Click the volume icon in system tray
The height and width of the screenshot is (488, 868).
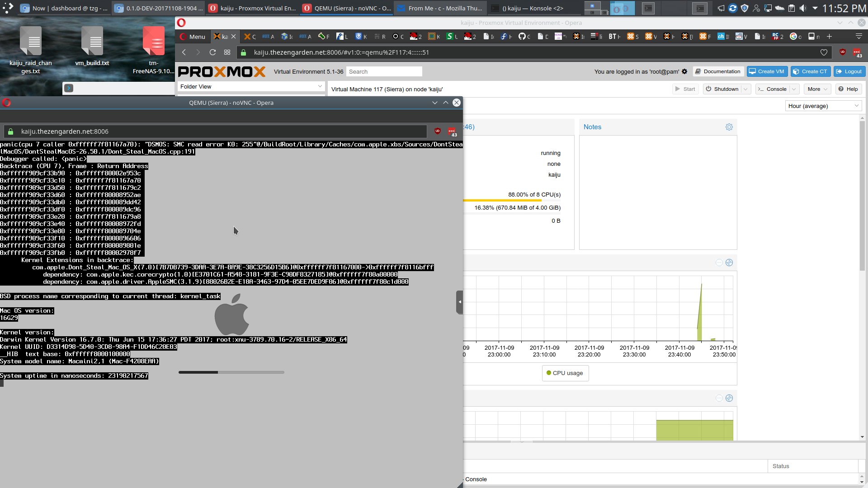(803, 8)
